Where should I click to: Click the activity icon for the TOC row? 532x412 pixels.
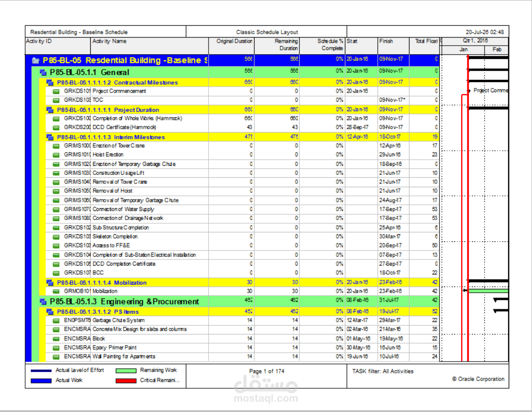[56, 100]
